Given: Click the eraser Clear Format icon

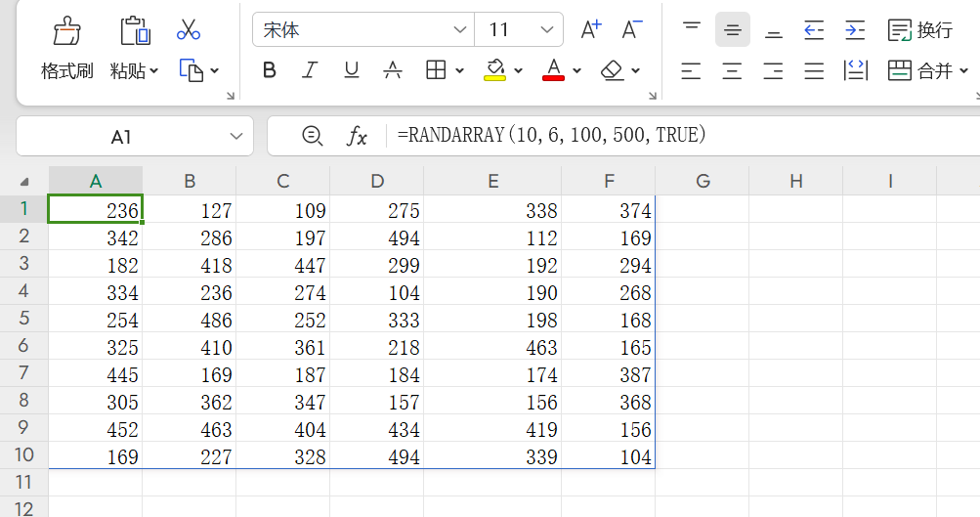Looking at the screenshot, I should (613, 70).
